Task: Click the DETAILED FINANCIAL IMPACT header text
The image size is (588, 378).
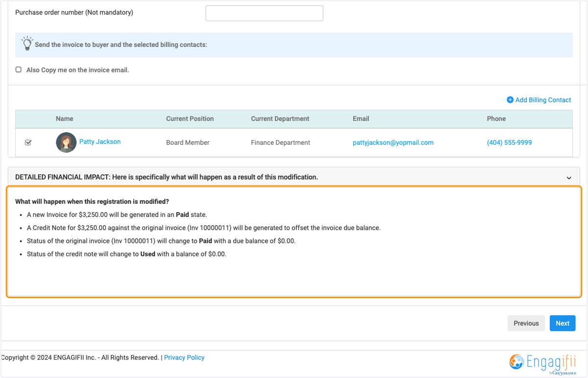Action: click(167, 177)
